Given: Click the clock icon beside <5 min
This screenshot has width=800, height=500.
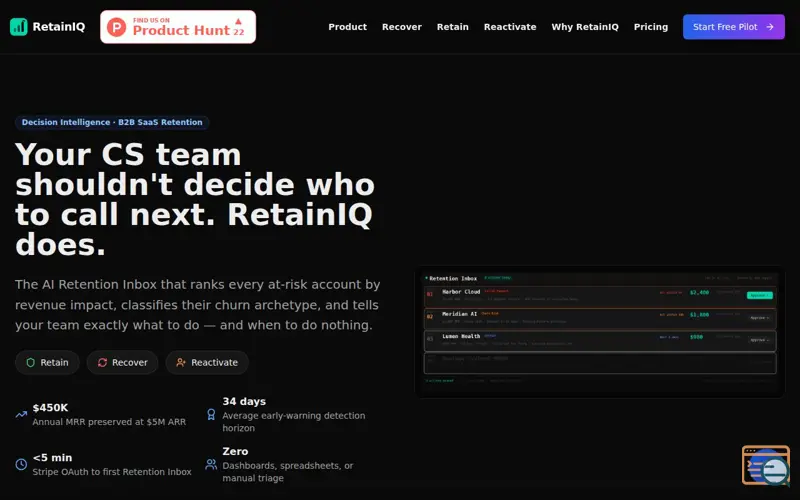Looking at the screenshot, I should [x=21, y=464].
